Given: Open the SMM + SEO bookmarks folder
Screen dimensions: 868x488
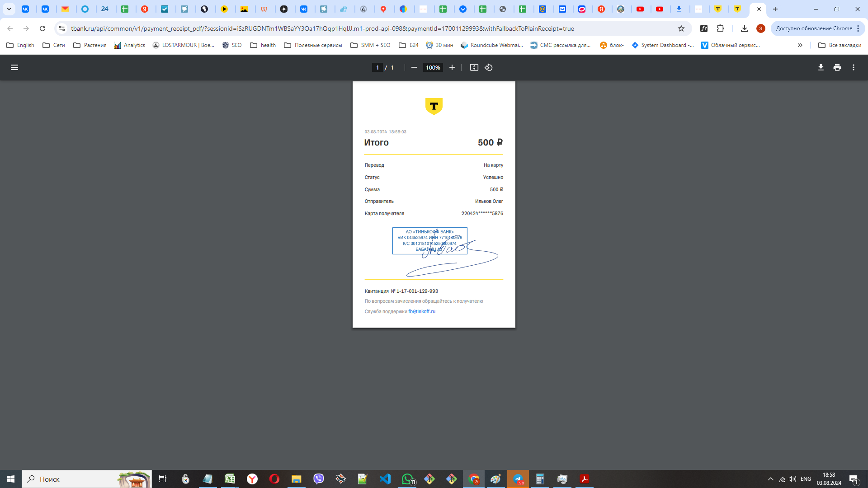Looking at the screenshot, I should click(371, 45).
